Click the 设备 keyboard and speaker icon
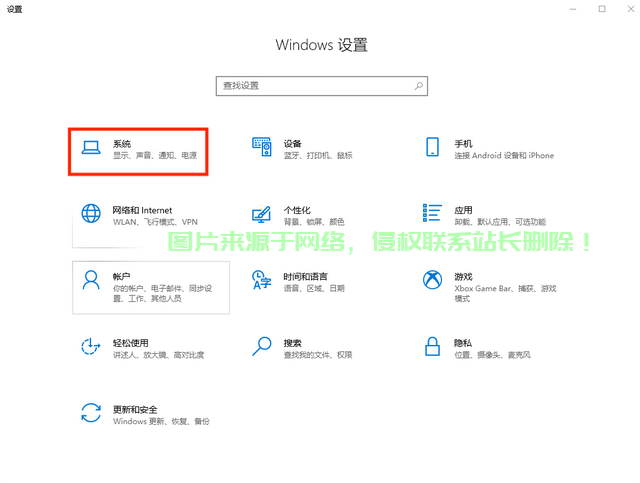 [262, 147]
